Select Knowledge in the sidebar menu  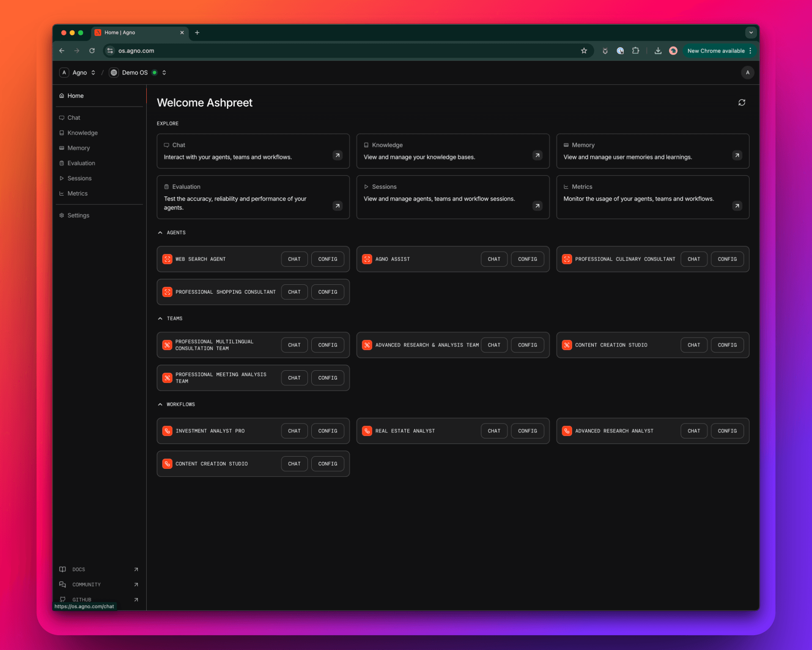click(x=82, y=133)
